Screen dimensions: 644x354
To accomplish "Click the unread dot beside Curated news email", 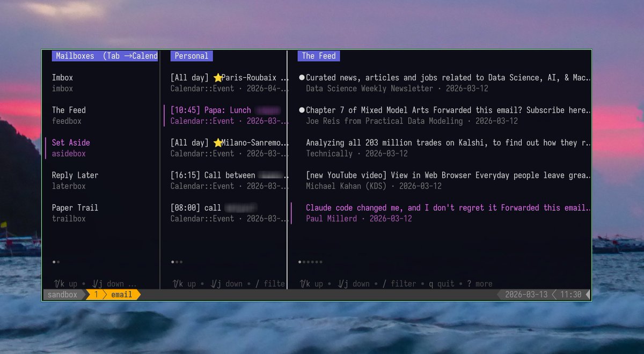I will click(302, 78).
